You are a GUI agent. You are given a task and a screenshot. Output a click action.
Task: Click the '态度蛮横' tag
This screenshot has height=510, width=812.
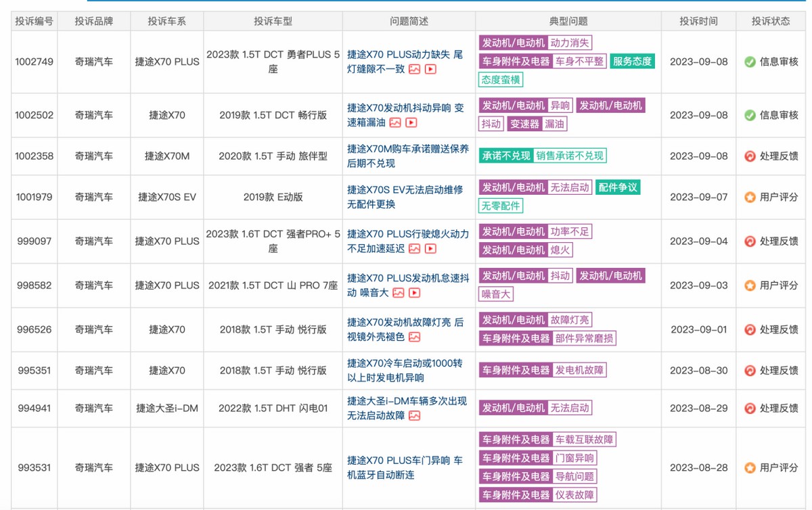[x=501, y=80]
